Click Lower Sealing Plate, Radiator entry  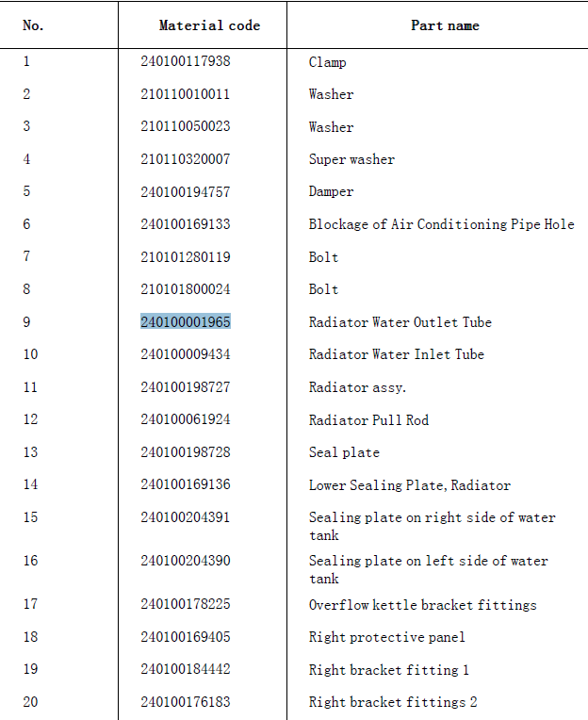pyautogui.click(x=410, y=485)
